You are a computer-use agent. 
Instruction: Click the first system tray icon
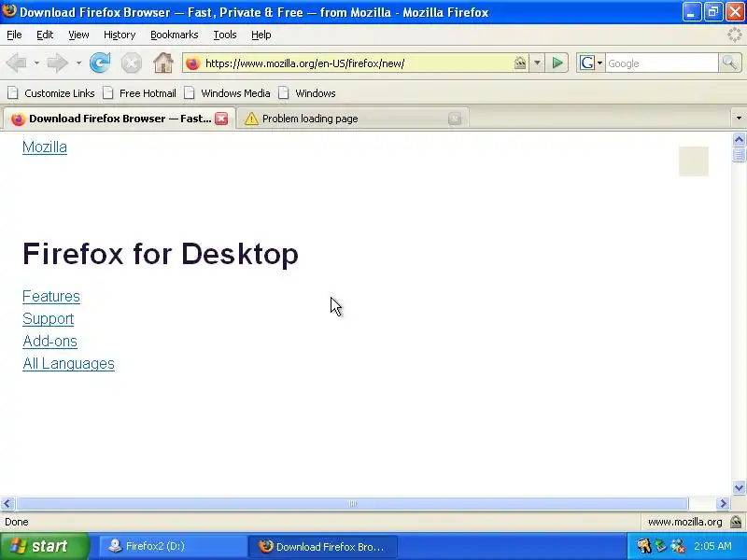pos(643,546)
